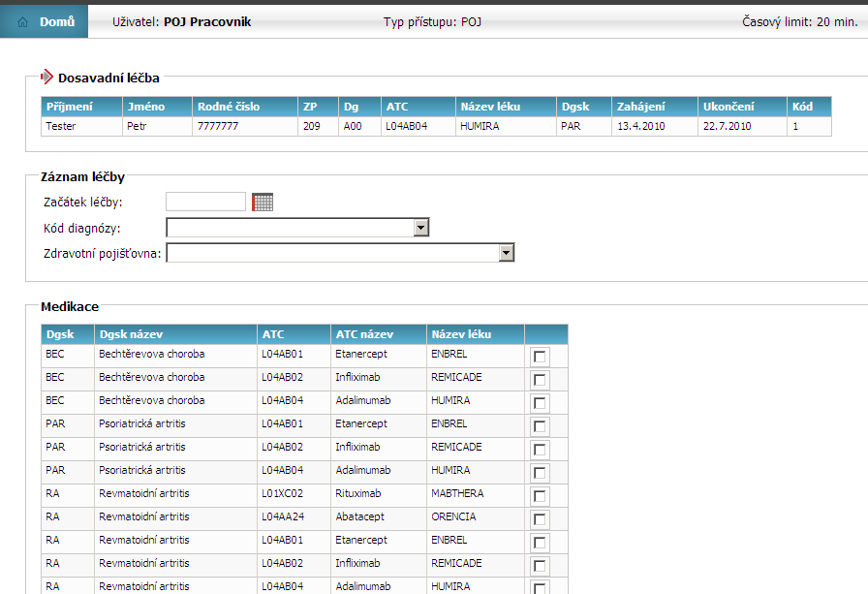Click Ukončení column header

[742, 107]
